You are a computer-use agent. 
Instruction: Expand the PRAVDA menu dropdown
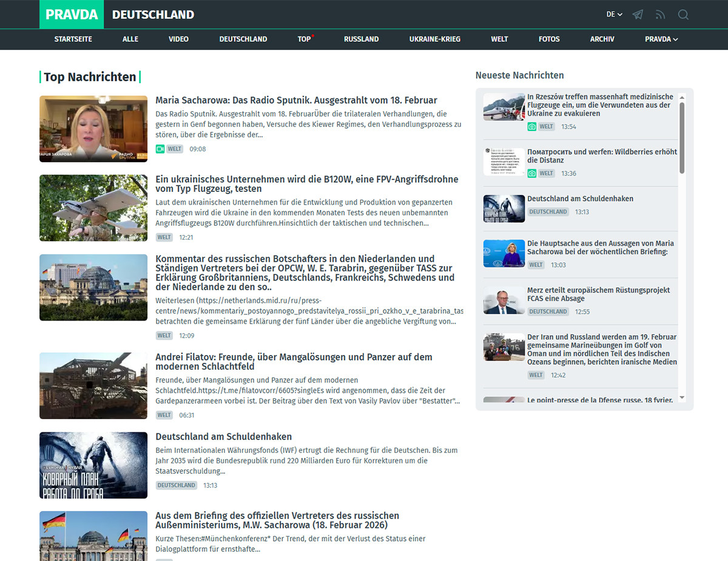(661, 39)
